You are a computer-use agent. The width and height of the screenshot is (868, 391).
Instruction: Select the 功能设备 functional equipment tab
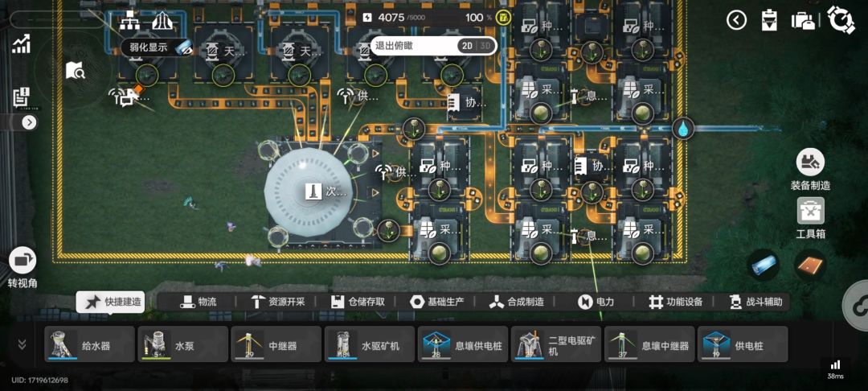pyautogui.click(x=675, y=302)
